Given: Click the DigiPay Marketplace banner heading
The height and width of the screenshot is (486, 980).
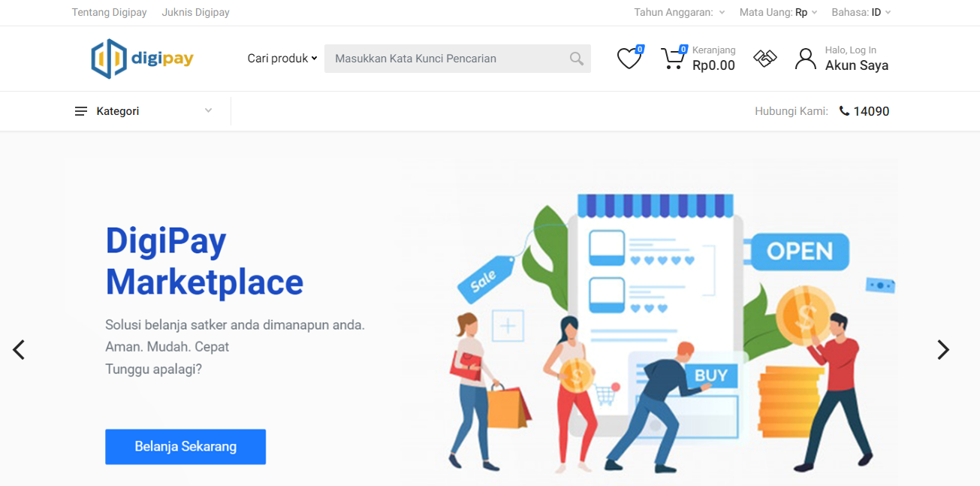Looking at the screenshot, I should [x=204, y=261].
